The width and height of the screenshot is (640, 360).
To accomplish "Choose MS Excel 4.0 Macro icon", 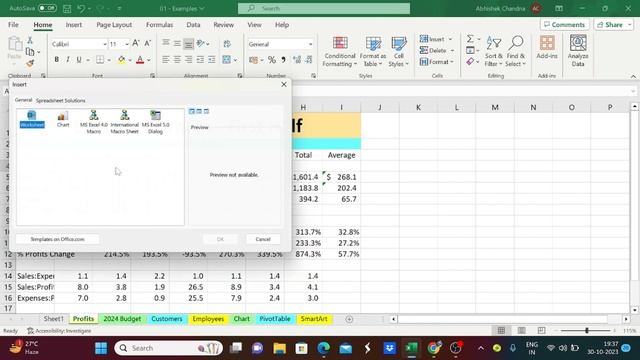I will (x=94, y=122).
